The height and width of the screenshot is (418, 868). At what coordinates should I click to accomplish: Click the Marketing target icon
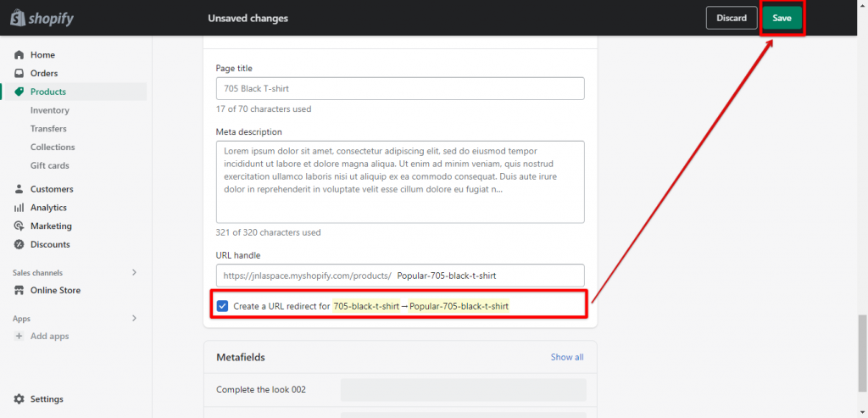(19, 226)
